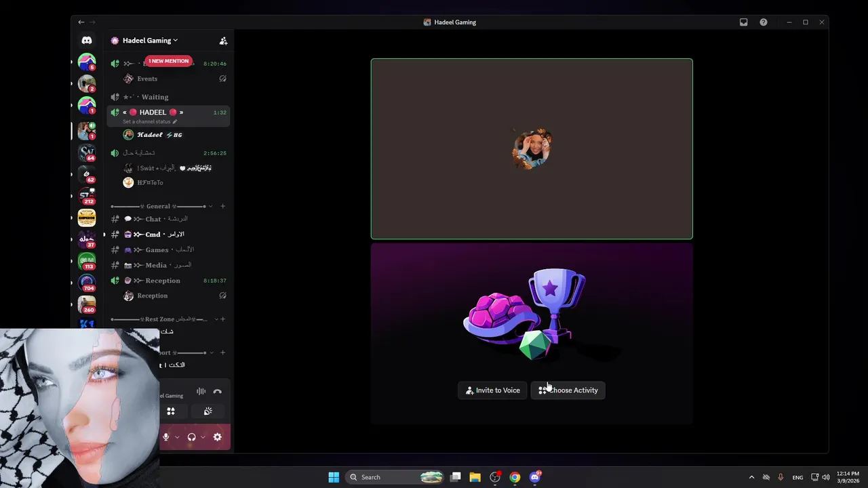Select the server icon with 704 badge
Screen dimensions: 868x488
[x=87, y=283]
